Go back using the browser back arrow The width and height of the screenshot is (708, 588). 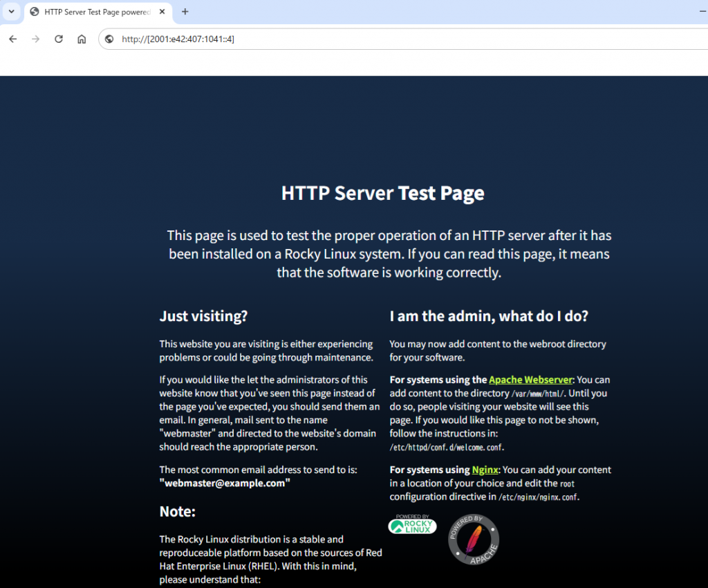point(13,39)
